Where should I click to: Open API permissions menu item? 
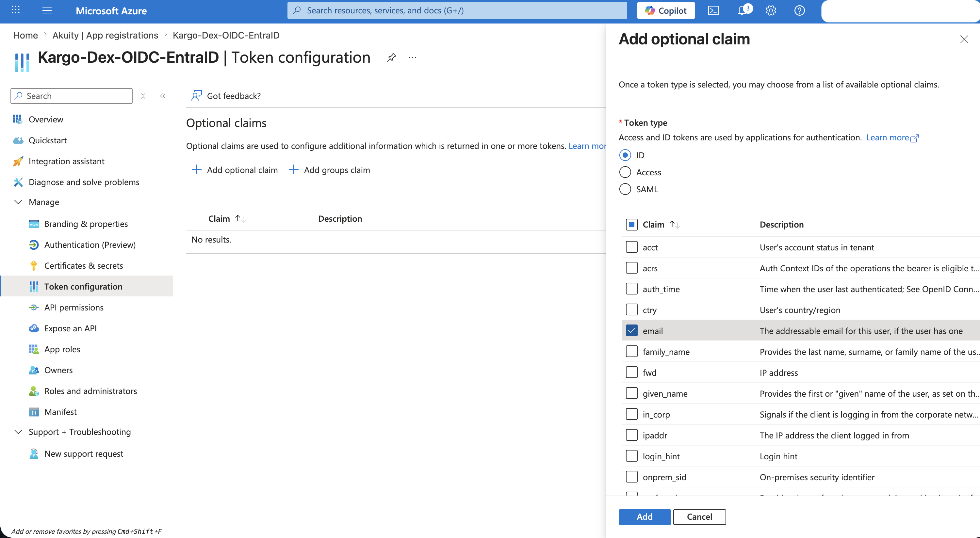pyautogui.click(x=87, y=307)
